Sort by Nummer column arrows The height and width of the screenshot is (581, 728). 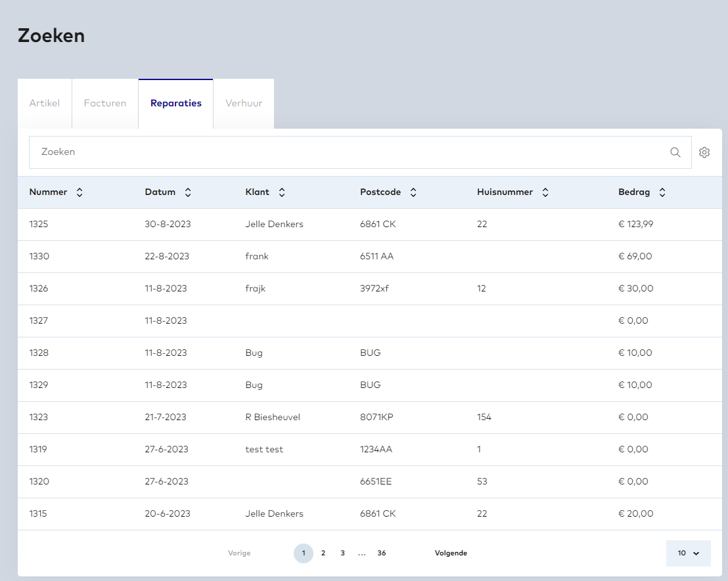(80, 192)
